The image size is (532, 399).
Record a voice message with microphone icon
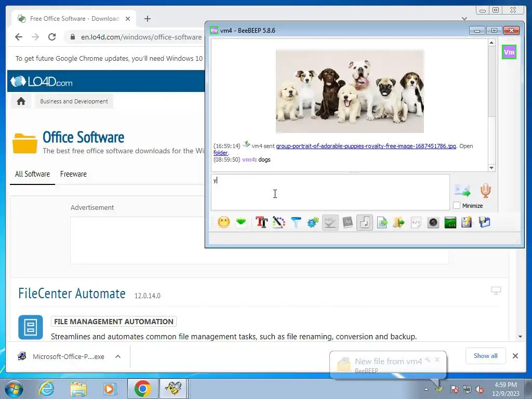[486, 190]
